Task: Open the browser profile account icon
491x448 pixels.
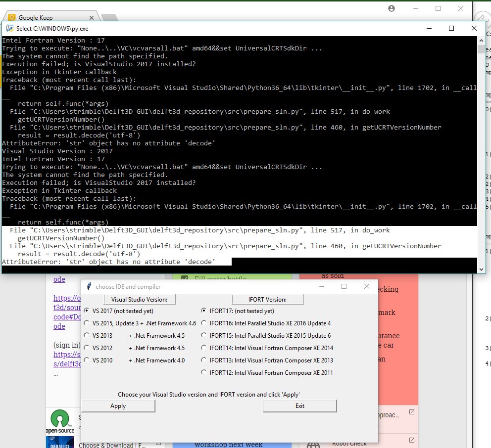Action: [x=392, y=8]
